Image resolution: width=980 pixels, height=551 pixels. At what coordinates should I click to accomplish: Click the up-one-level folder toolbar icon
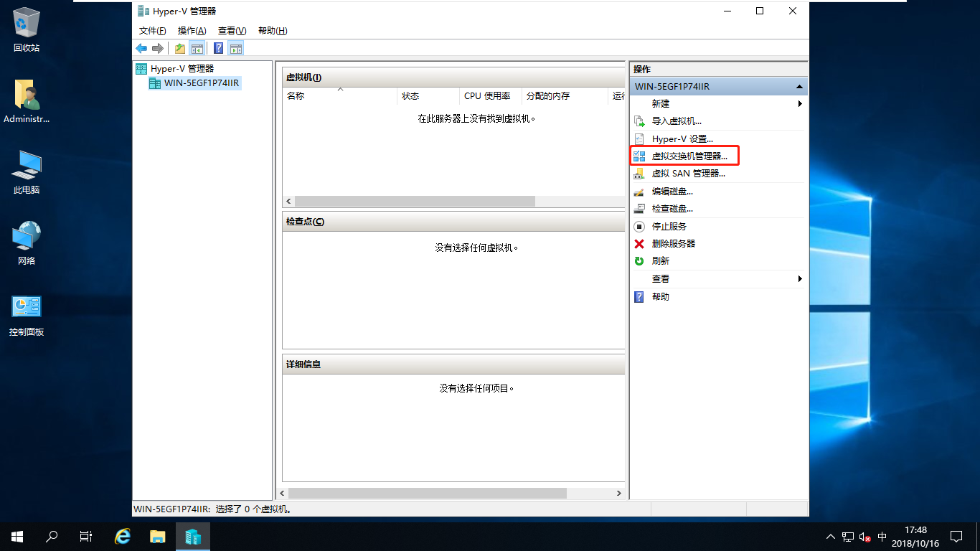(180, 49)
